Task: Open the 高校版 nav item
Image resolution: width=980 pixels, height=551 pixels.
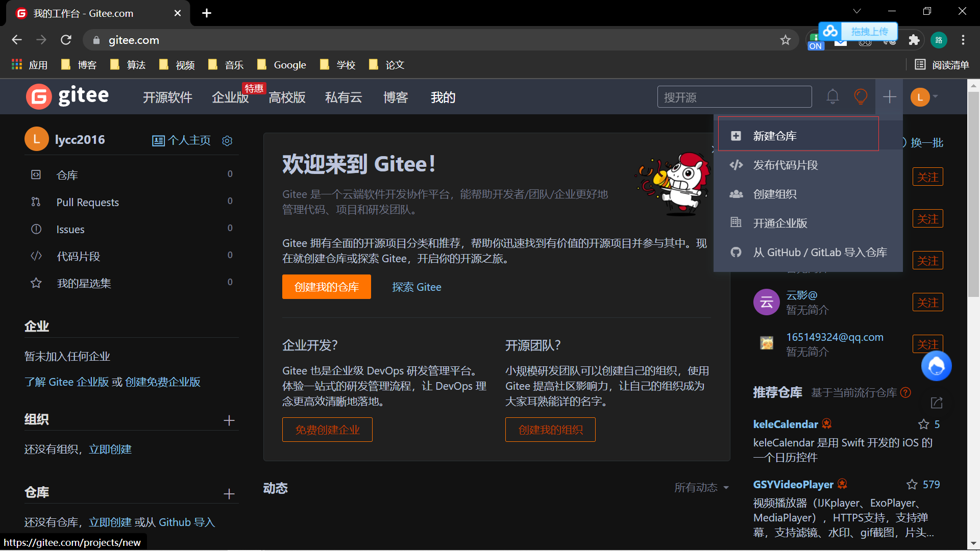Action: click(287, 97)
